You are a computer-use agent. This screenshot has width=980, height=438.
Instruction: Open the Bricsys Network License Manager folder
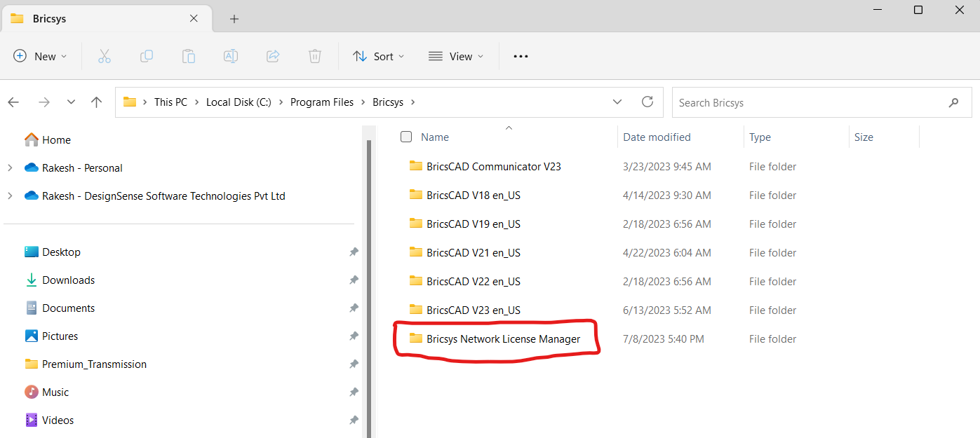[504, 338]
